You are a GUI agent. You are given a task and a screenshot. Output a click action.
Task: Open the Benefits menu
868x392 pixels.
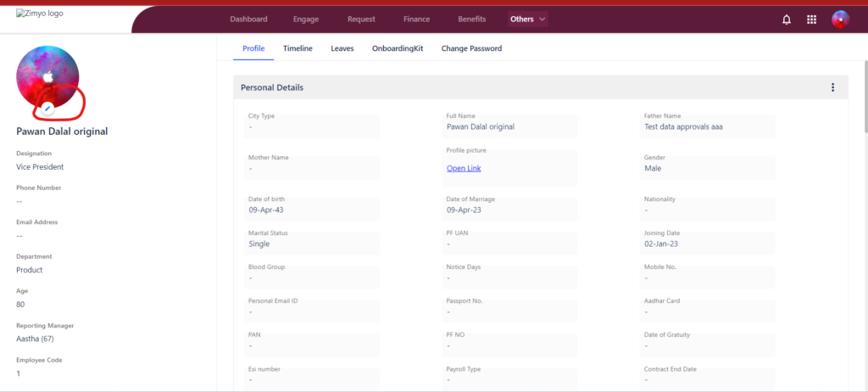[471, 20]
